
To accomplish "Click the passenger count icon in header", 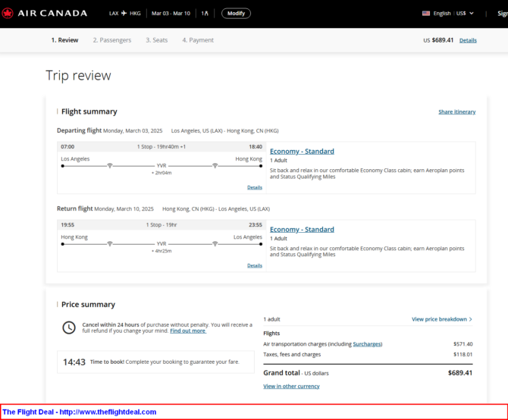I will (205, 14).
